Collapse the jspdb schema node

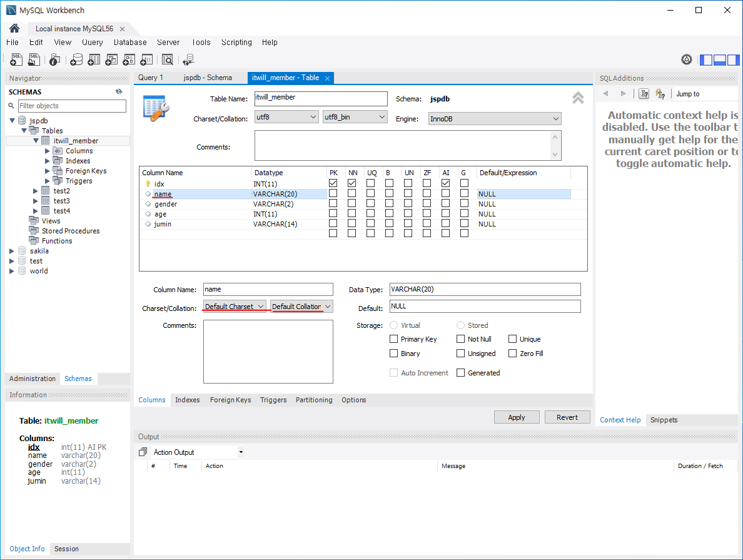[12, 120]
